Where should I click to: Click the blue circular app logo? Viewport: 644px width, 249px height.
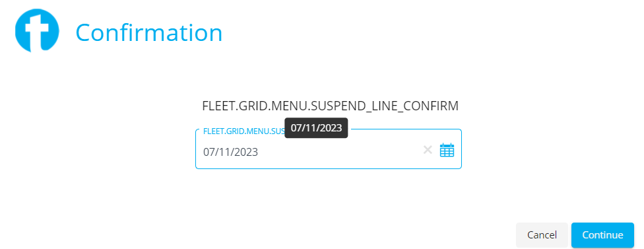pyautogui.click(x=37, y=31)
